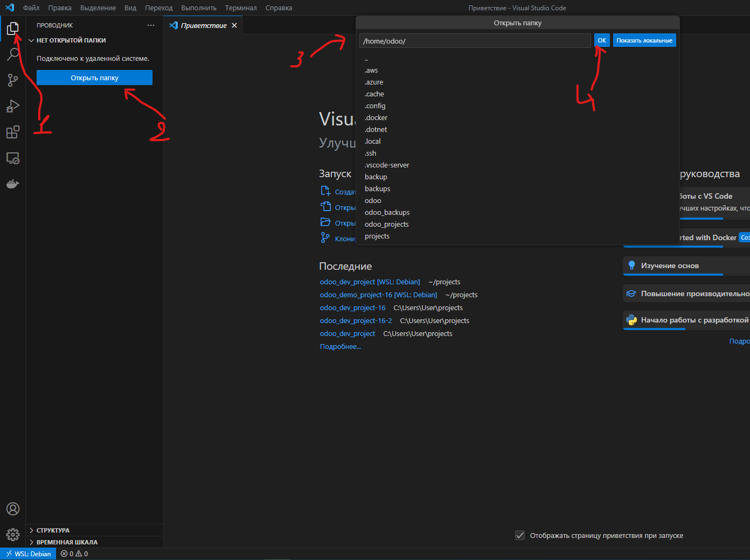Select the parent directory '..' entry
Image resolution: width=750 pixels, height=560 pixels.
click(x=518, y=59)
